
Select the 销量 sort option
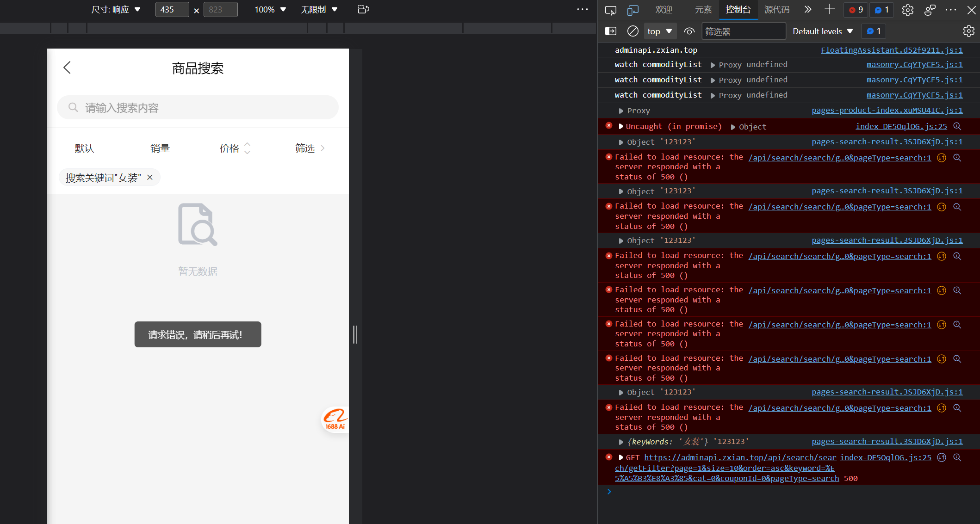coord(160,148)
